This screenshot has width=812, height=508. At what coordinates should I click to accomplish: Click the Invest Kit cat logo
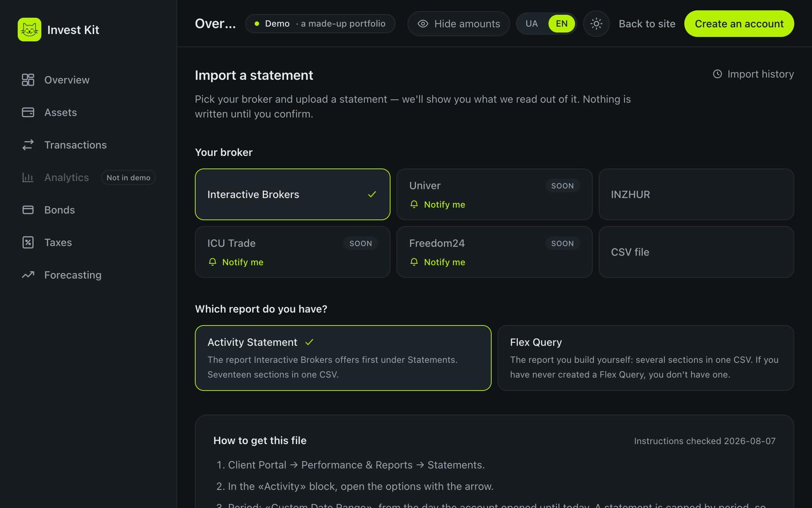29,29
